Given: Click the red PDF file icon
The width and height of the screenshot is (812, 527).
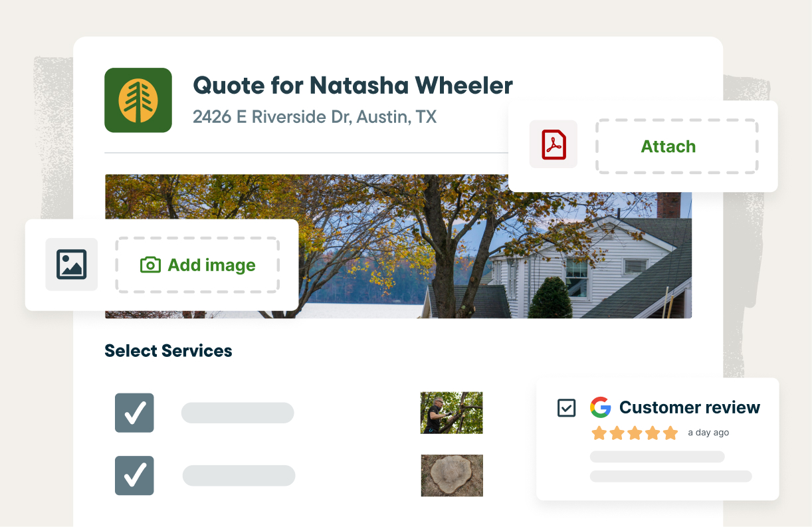Looking at the screenshot, I should [x=554, y=144].
